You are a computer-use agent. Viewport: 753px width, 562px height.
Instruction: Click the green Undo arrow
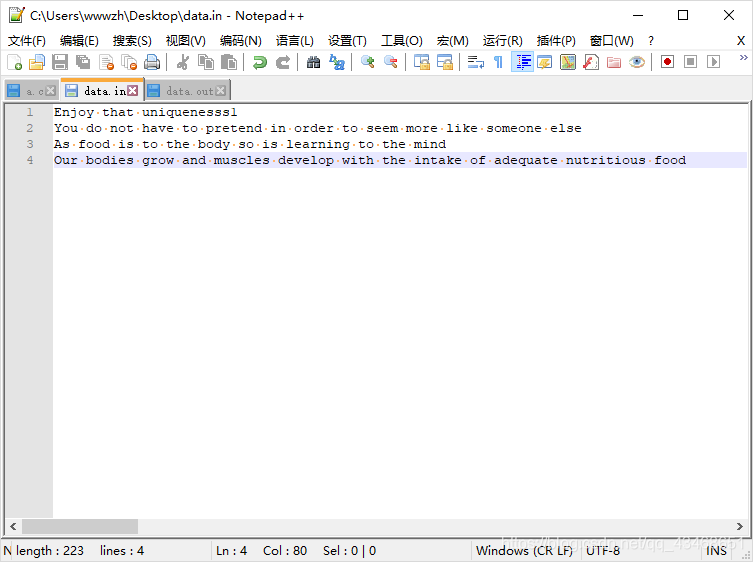click(260, 62)
